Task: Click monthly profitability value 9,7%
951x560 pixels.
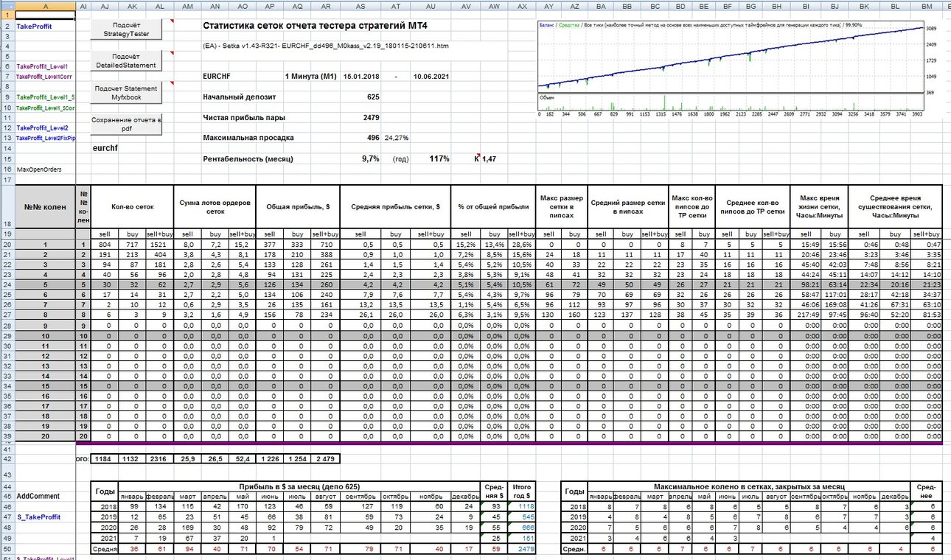Action: (x=370, y=158)
